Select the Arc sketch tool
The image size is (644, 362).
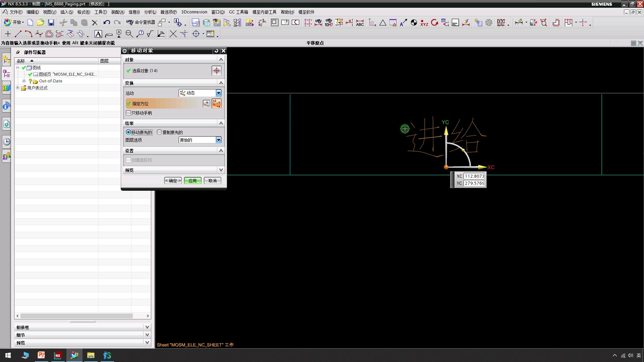click(x=29, y=34)
